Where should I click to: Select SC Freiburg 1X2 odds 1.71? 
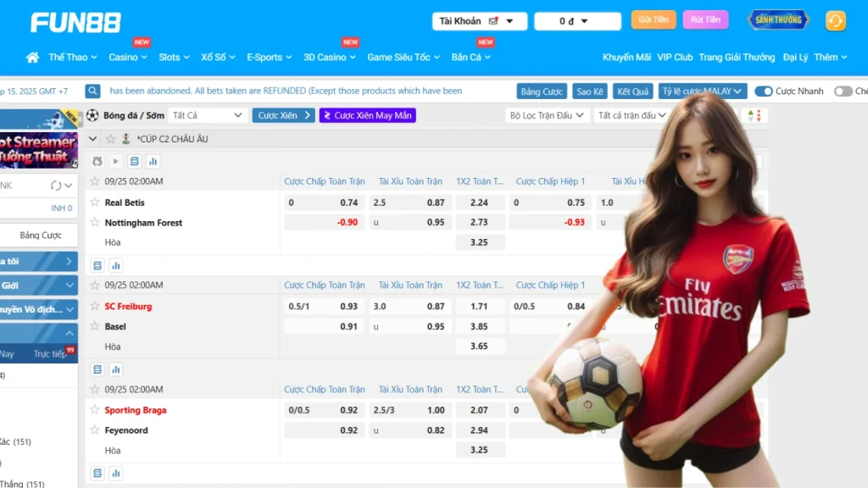480,306
